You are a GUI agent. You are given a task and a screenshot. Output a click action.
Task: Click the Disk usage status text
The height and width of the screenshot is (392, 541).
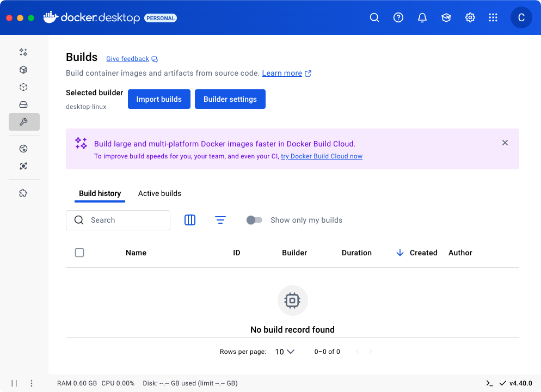pyautogui.click(x=190, y=383)
